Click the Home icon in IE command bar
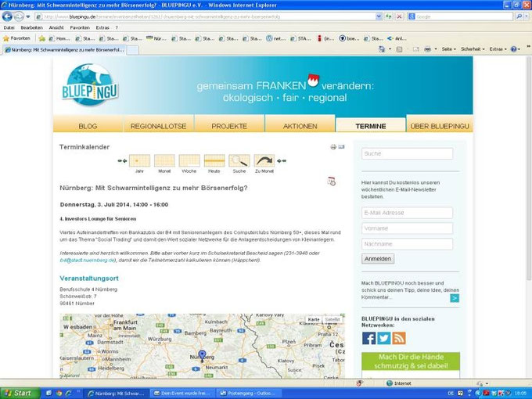Viewport: 532px width, 399px height. click(382, 49)
